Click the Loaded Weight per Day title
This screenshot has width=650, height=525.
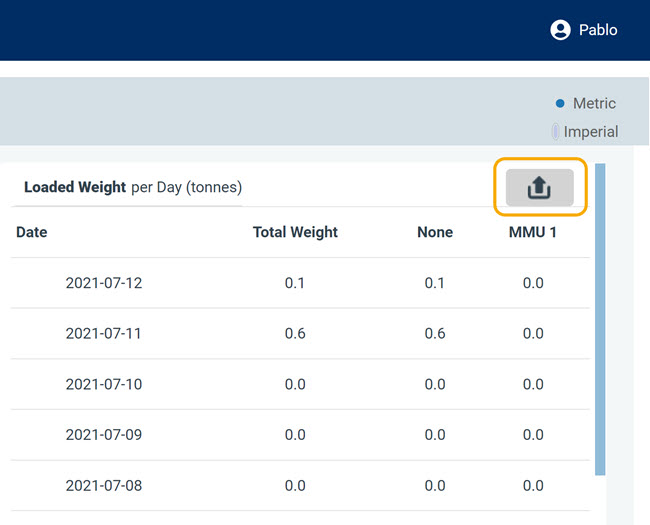133,187
